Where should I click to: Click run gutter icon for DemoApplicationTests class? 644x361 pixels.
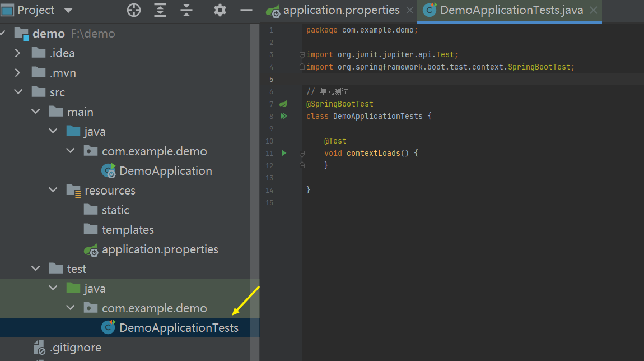pos(283,116)
